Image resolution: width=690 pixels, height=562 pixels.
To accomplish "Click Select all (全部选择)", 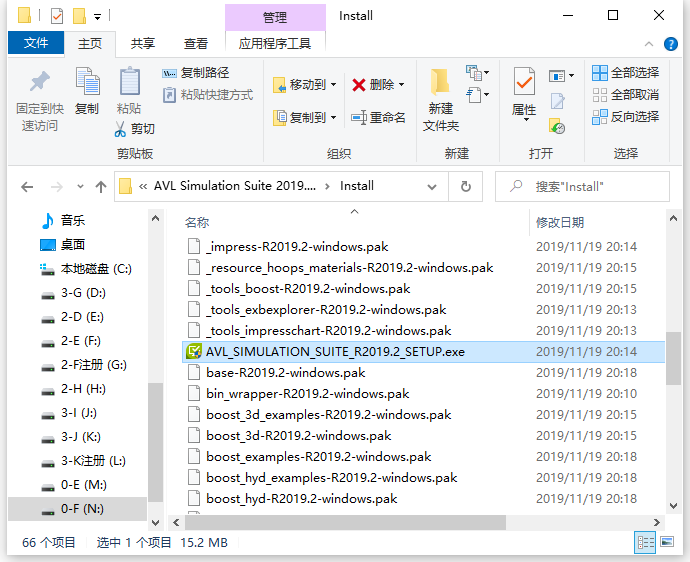I will coord(625,73).
